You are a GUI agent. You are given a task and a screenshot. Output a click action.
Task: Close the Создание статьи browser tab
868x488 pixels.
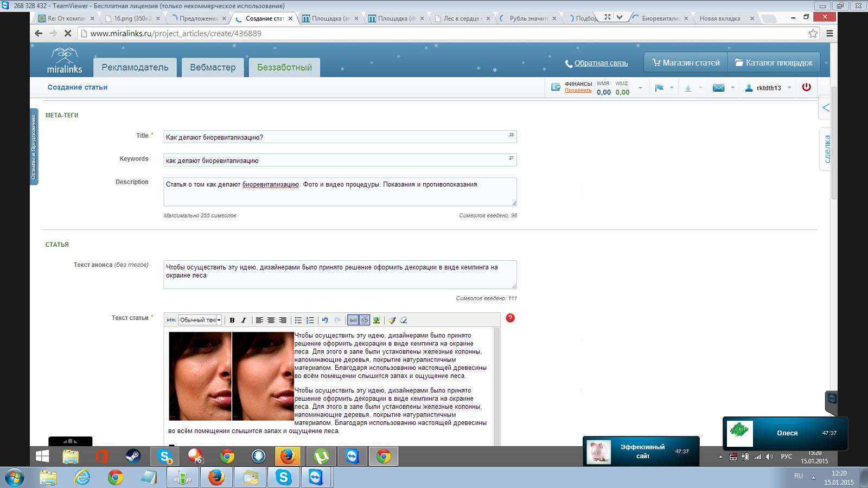pos(290,18)
